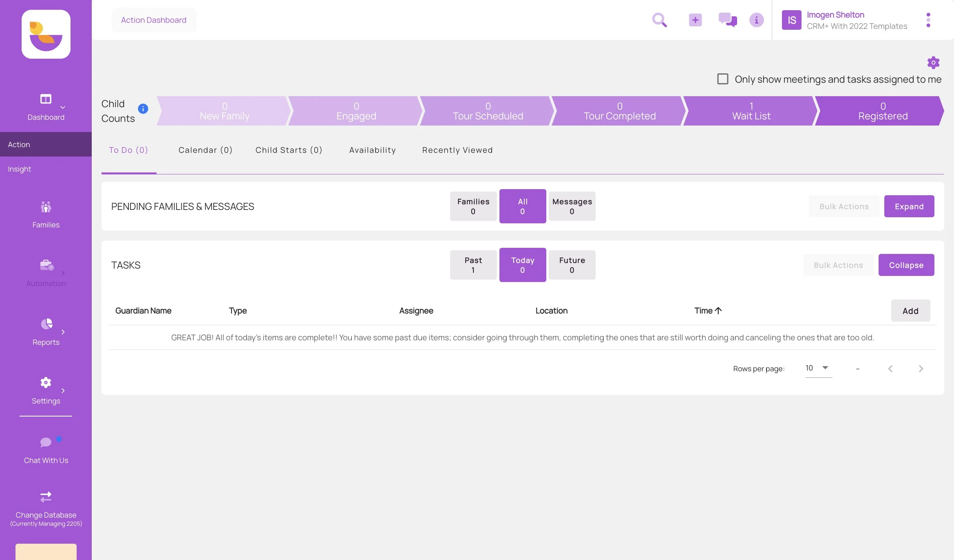Expand Reports submenu chevron
Viewport: 954px width, 560px height.
pyautogui.click(x=63, y=332)
